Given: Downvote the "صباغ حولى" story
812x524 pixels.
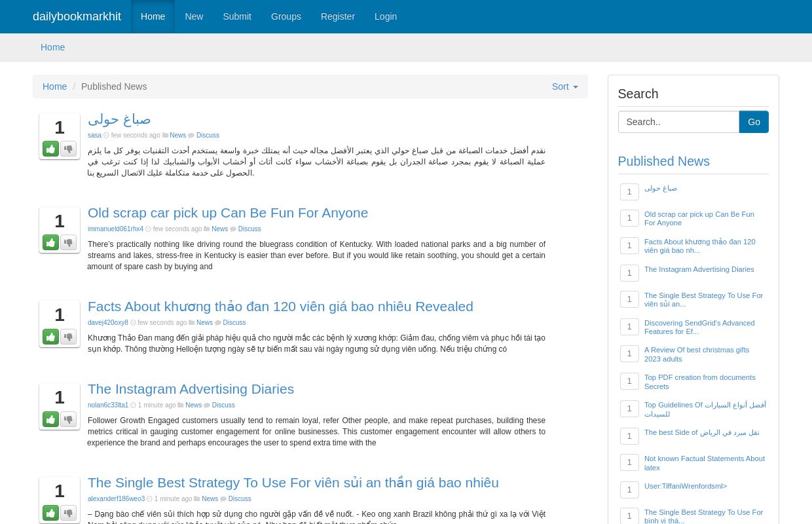Looking at the screenshot, I should click(68, 149).
